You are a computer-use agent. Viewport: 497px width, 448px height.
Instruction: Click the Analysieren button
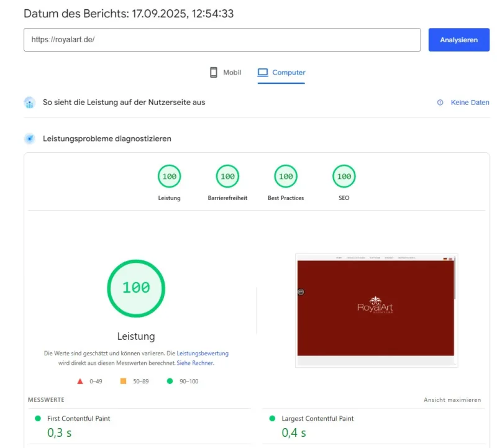[458, 40]
